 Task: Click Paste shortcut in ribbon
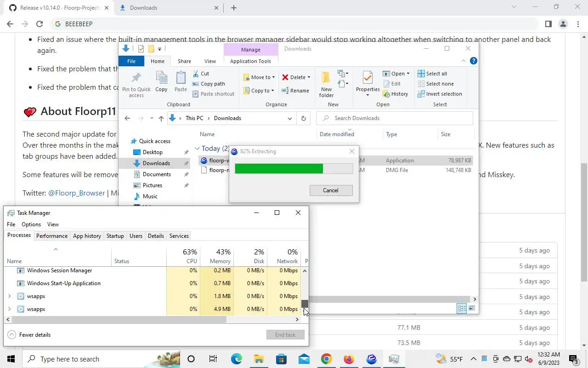coord(213,94)
